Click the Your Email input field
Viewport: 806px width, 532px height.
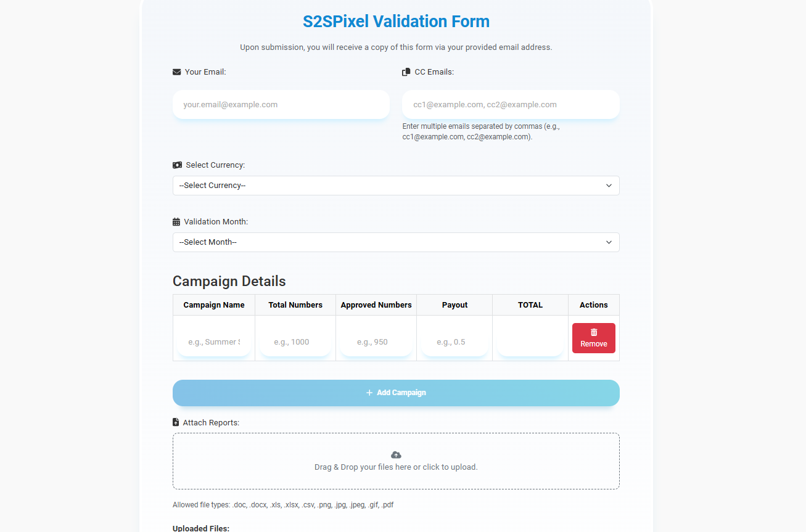tap(281, 104)
